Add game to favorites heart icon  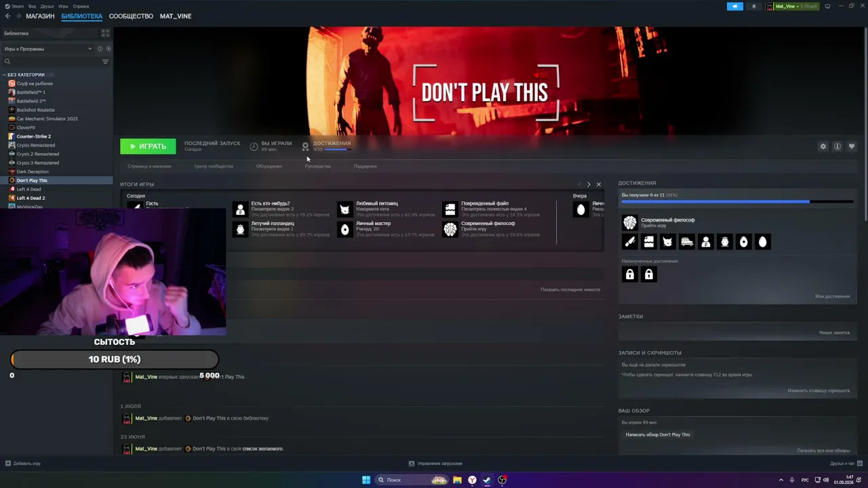click(x=852, y=146)
